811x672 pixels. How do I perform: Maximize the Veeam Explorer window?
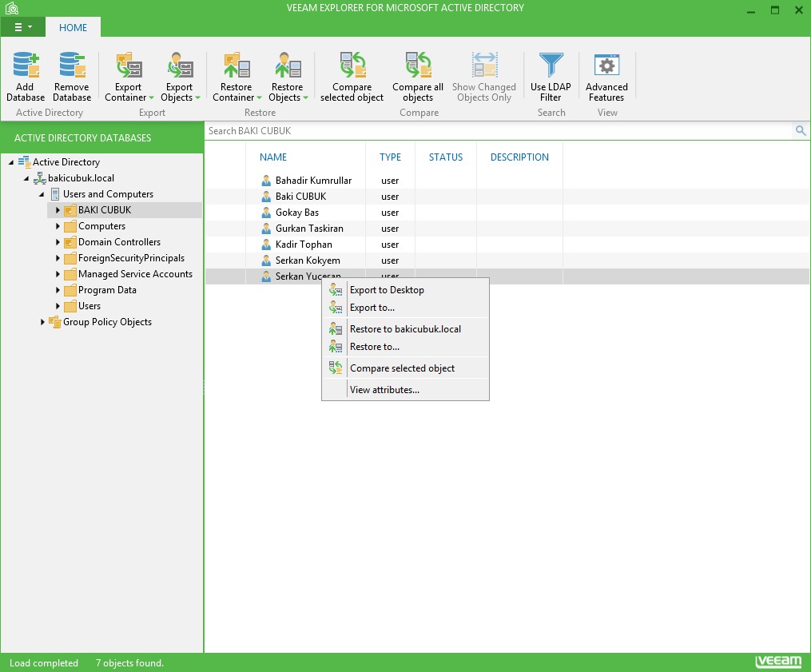click(775, 10)
